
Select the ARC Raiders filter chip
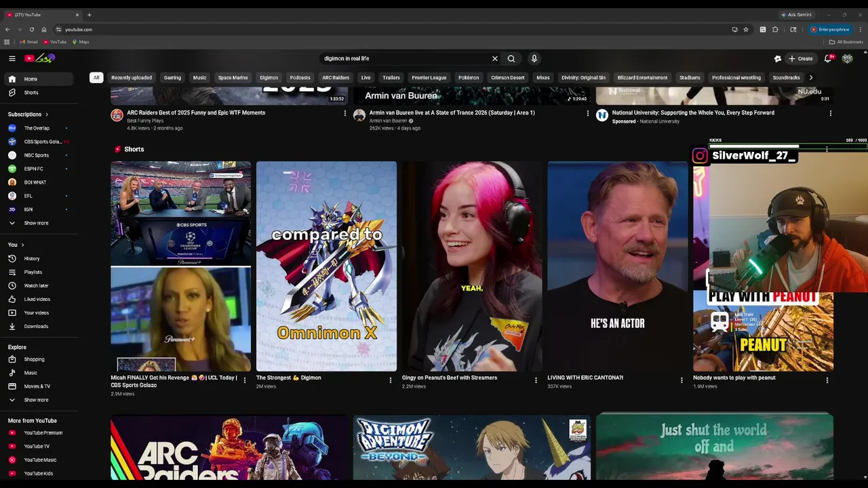336,77
